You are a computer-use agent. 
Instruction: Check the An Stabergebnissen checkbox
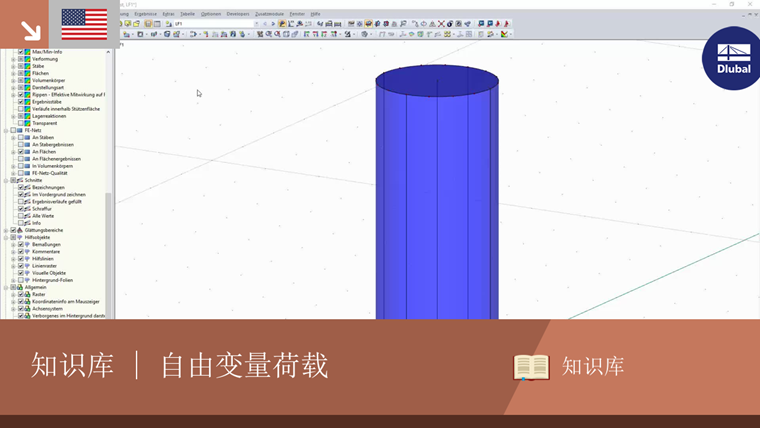pyautogui.click(x=21, y=144)
